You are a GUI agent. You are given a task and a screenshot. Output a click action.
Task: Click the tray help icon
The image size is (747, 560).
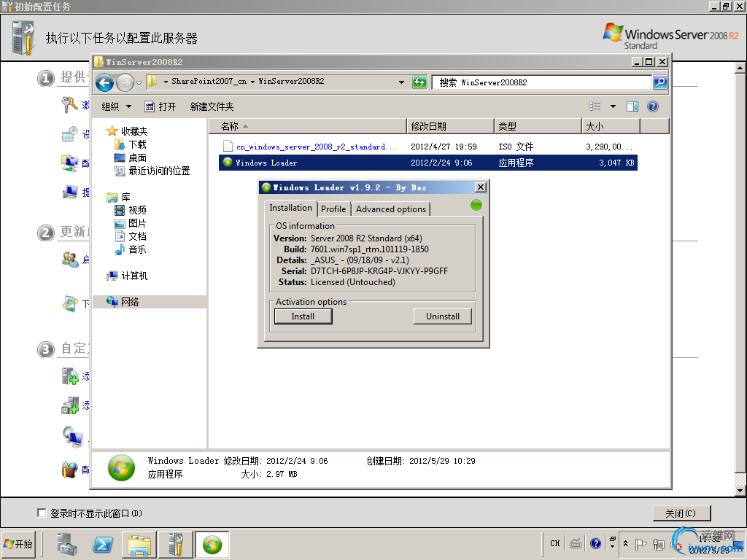coord(595,543)
